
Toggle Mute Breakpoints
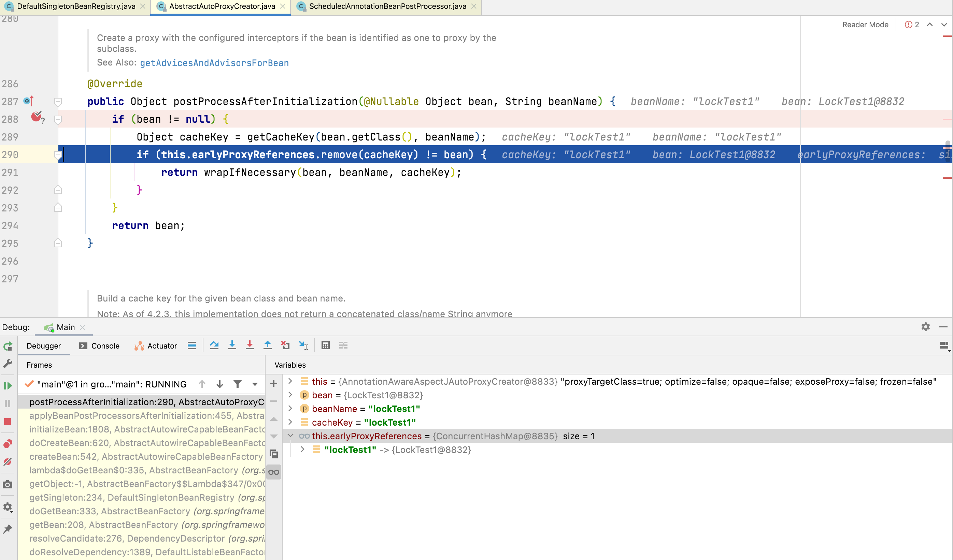click(x=7, y=461)
